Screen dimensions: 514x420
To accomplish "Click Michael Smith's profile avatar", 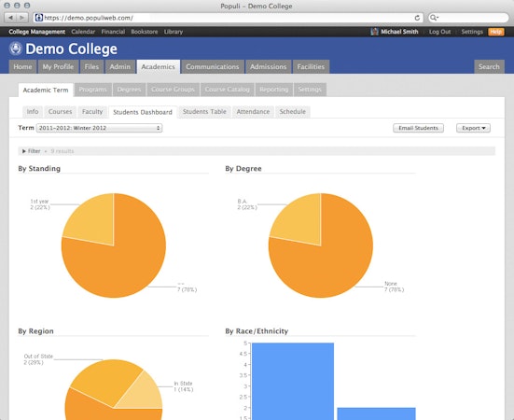I will pyautogui.click(x=374, y=32).
